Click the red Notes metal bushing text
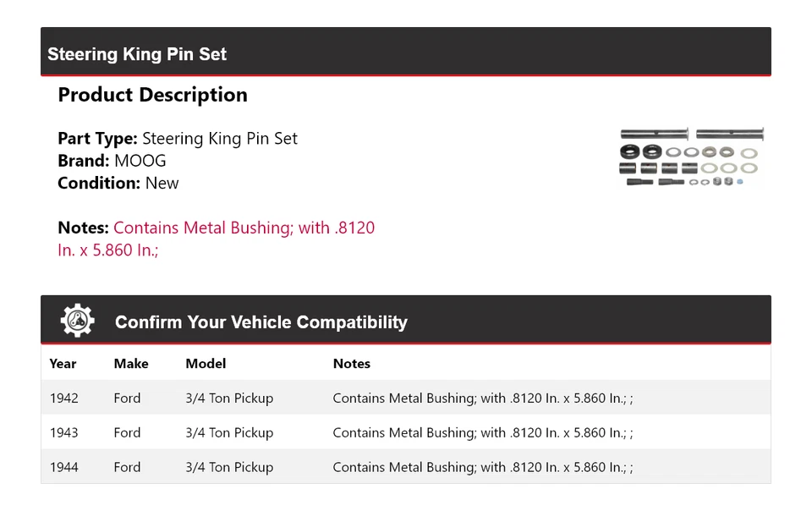Screen dimensions: 812x511 point(244,228)
